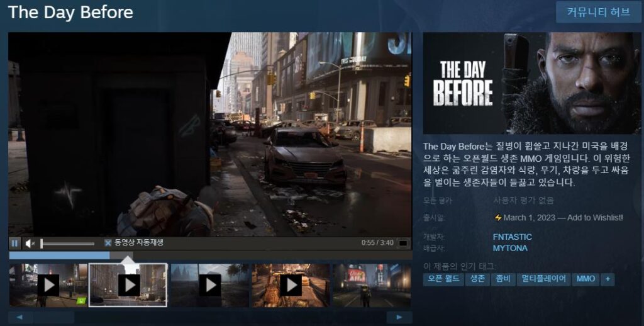The width and height of the screenshot is (644, 326).
Task: Select the second highlighted video thumbnail
Action: (x=128, y=285)
